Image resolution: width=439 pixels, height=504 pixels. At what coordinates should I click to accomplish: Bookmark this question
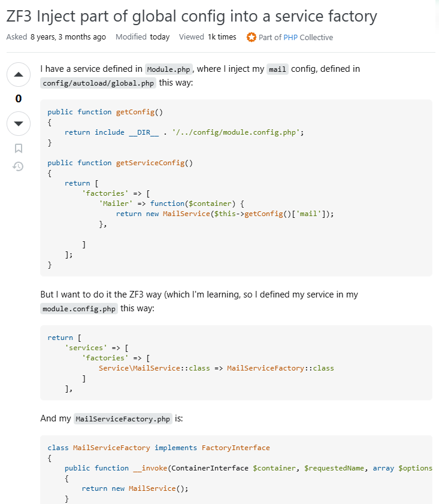pos(19,148)
